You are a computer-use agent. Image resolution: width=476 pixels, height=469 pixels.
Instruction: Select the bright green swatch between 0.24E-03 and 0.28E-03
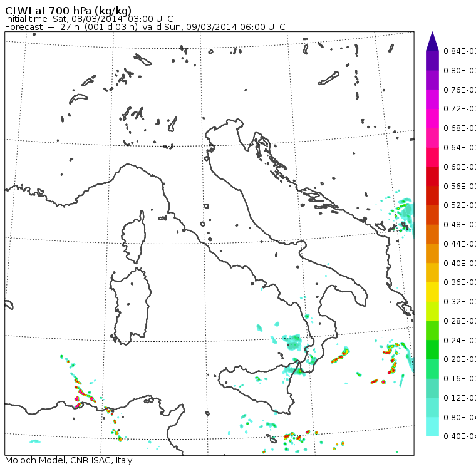(x=432, y=331)
